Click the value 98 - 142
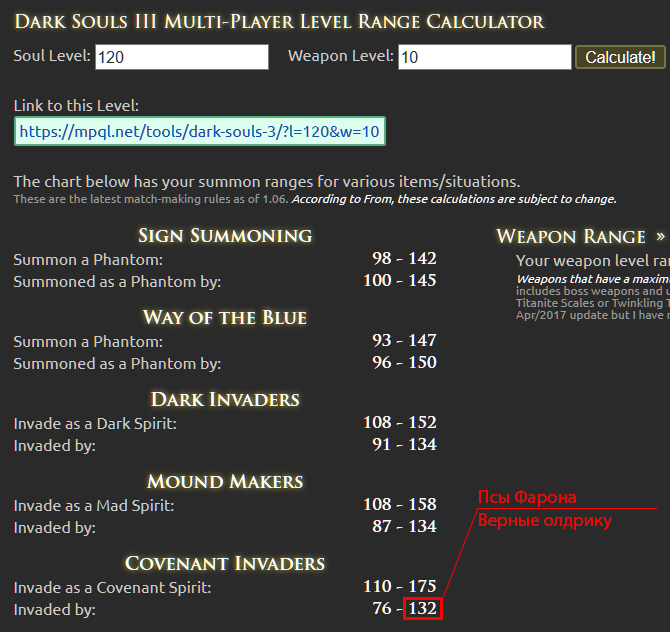This screenshot has width=670, height=632. pos(404,258)
